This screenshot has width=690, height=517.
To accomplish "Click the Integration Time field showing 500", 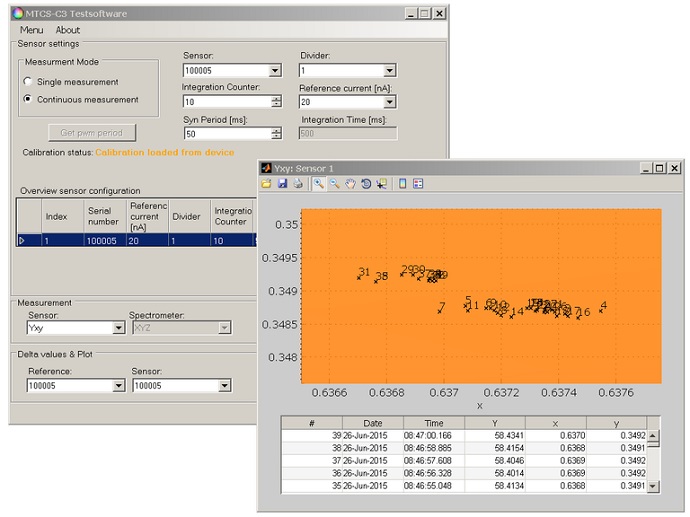I will click(348, 134).
